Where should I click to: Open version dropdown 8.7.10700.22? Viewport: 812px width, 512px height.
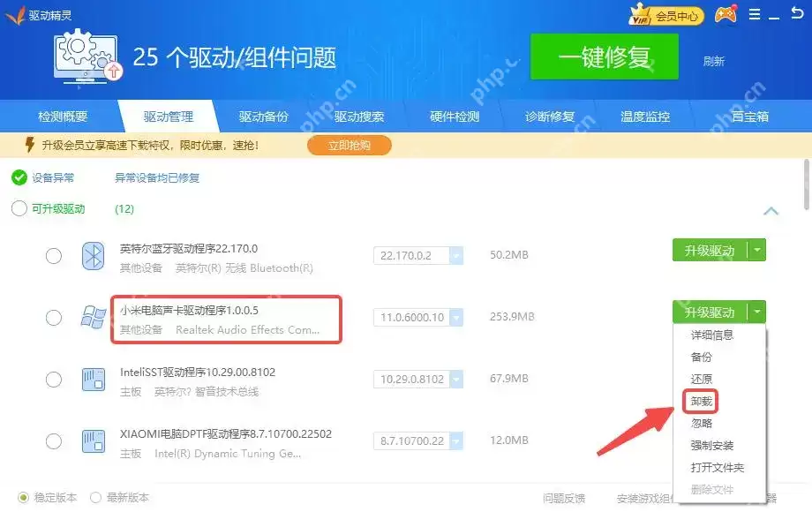pyautogui.click(x=456, y=440)
